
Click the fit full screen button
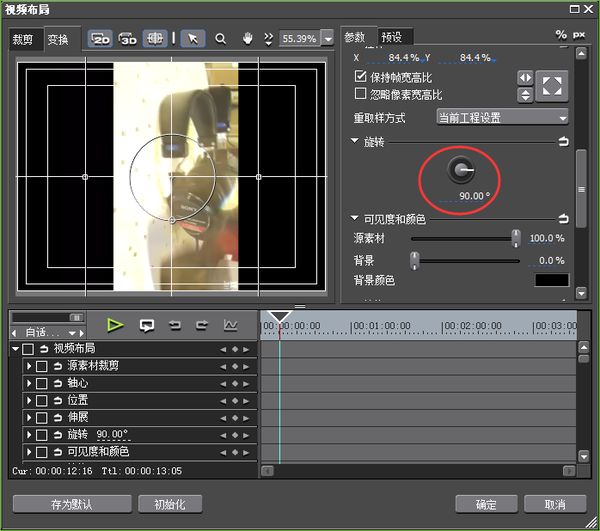(x=552, y=86)
